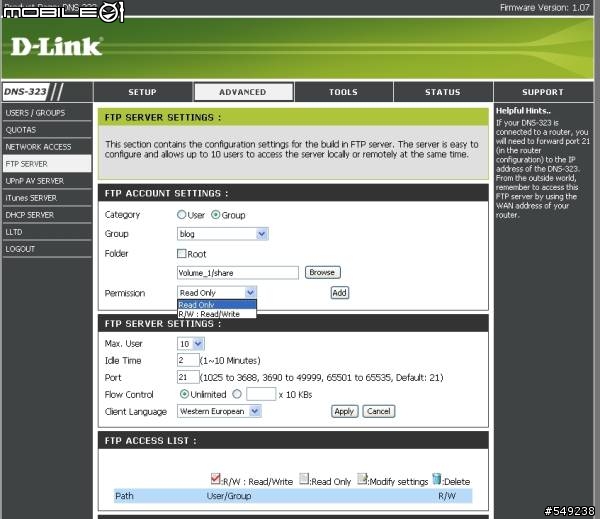Screen dimensions: 600x519
Task: Click the Browse button
Action: (323, 272)
